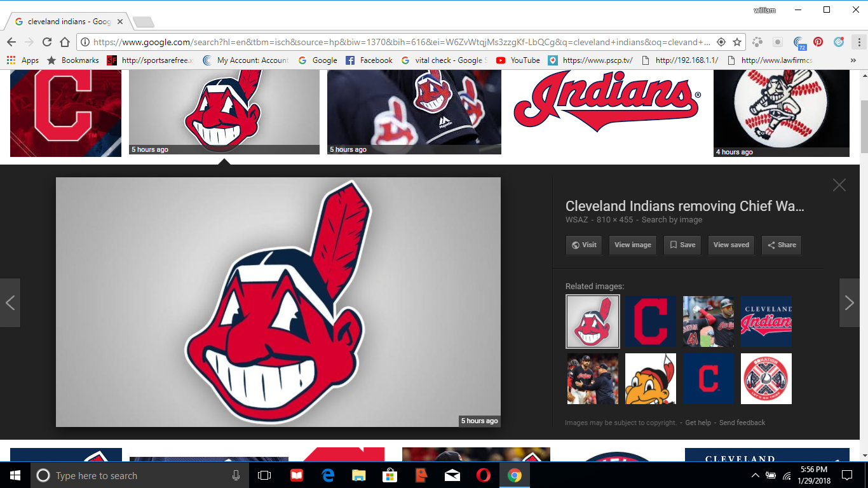Select the red circular SB Nation related thumbnail
Viewport: 868px width, 488px height.
(x=766, y=379)
